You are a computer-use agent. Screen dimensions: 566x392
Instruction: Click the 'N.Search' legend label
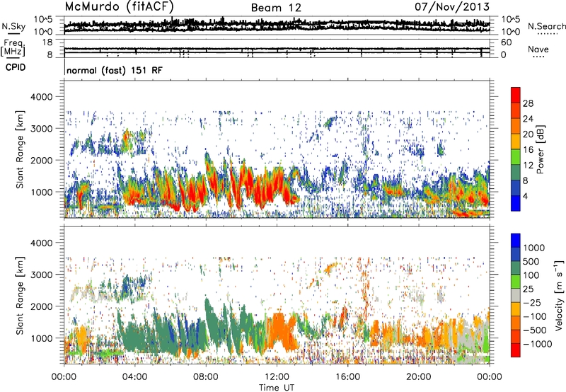(x=547, y=26)
